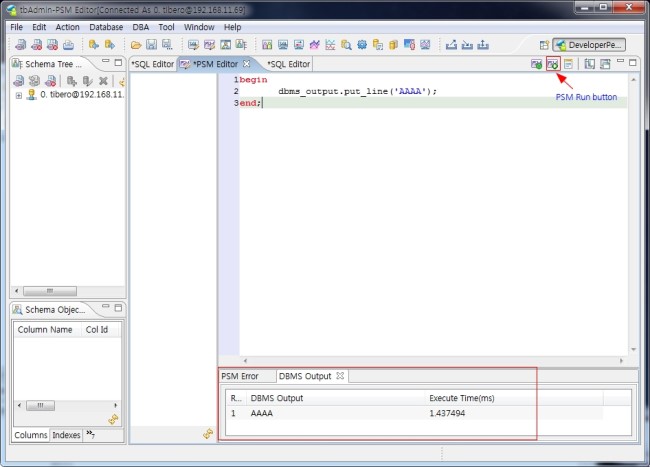Open the DBA menu

pos(142,27)
